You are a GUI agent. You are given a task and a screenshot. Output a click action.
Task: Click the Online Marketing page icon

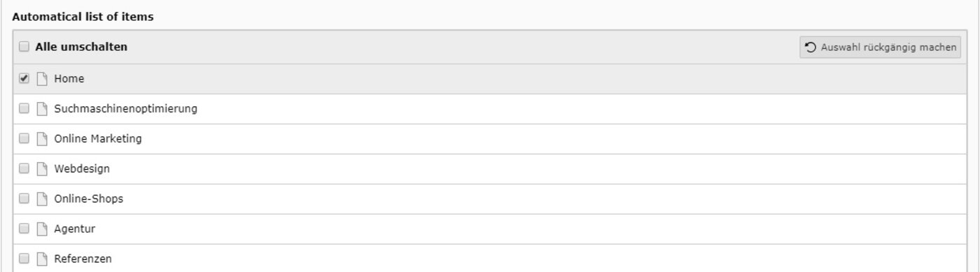42,139
